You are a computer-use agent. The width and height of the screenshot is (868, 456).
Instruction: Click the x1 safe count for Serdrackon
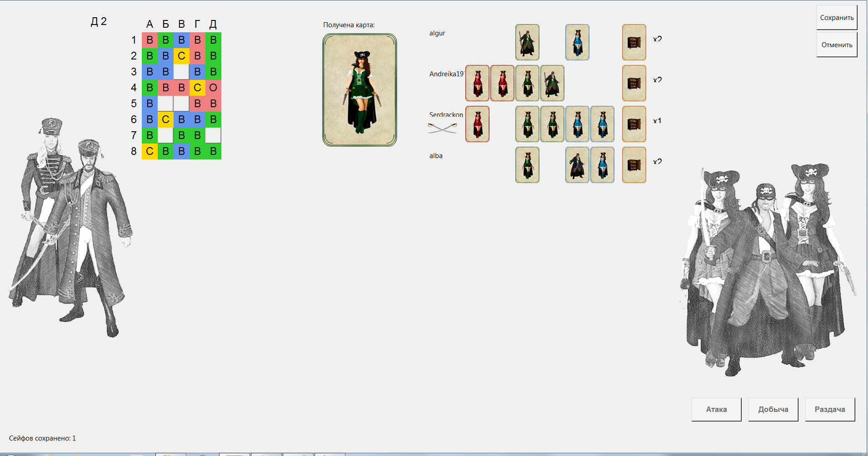tap(657, 121)
